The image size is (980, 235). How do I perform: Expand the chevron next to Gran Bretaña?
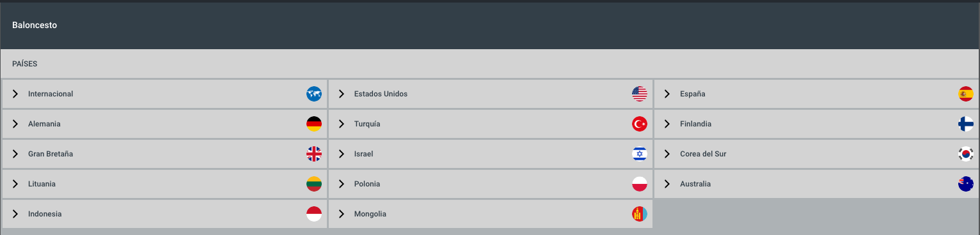[x=15, y=154]
